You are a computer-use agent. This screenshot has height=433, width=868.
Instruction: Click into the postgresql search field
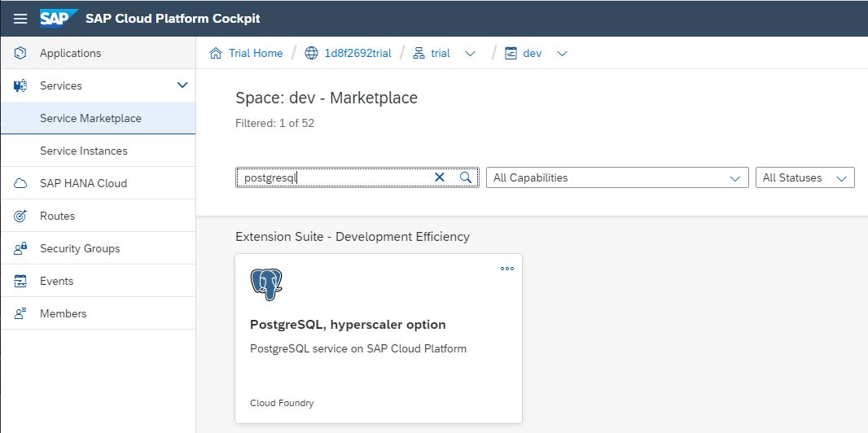(334, 177)
